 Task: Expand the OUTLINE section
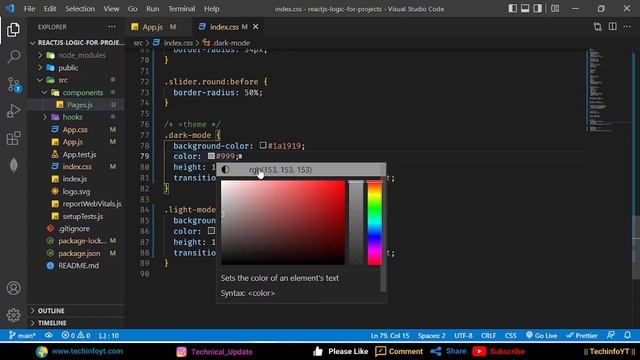pos(76,311)
